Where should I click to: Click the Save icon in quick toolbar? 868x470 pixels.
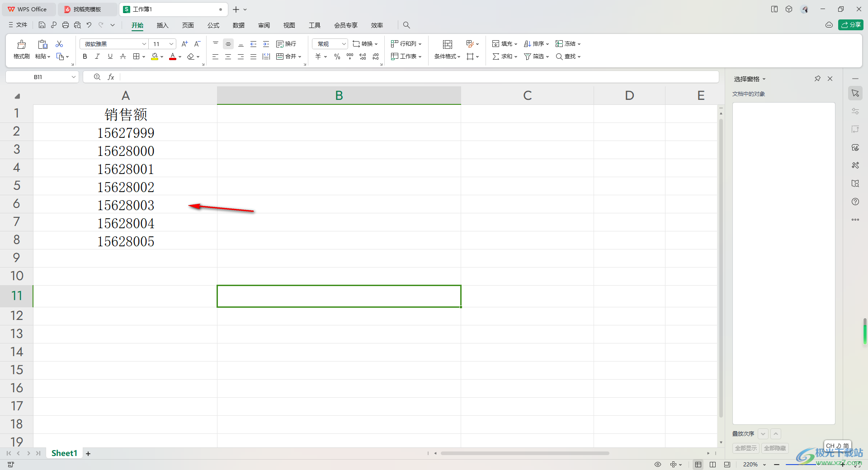coord(42,25)
